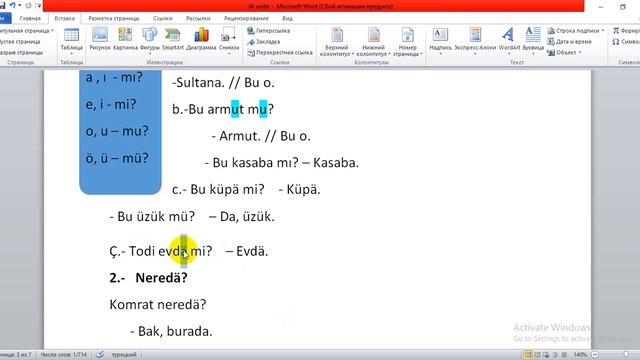Viewport: 640px width, 360px height.
Task: Add a cross-reference Перекрестная ссылка
Action: tap(280, 53)
